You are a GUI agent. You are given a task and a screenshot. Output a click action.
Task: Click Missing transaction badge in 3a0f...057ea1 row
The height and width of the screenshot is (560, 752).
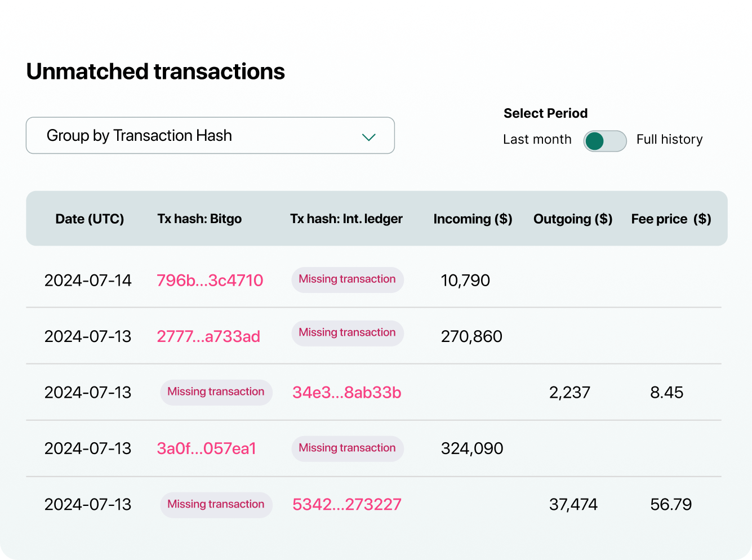(348, 448)
